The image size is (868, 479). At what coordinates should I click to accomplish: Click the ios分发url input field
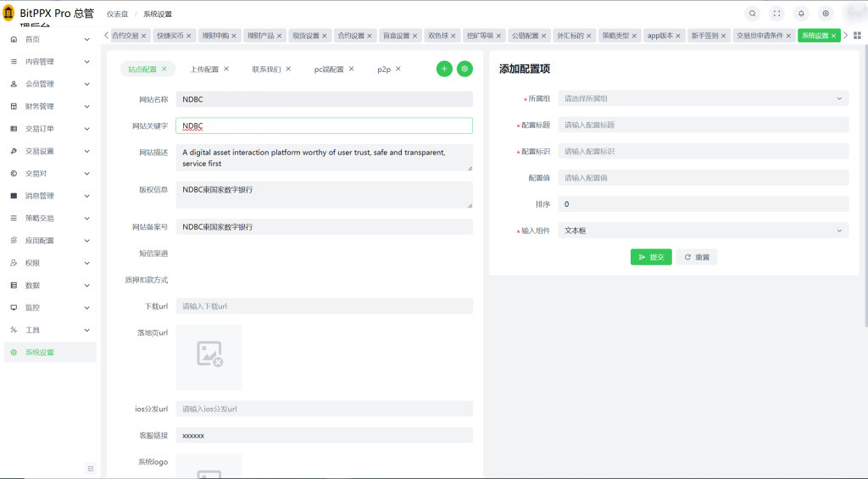pos(325,409)
